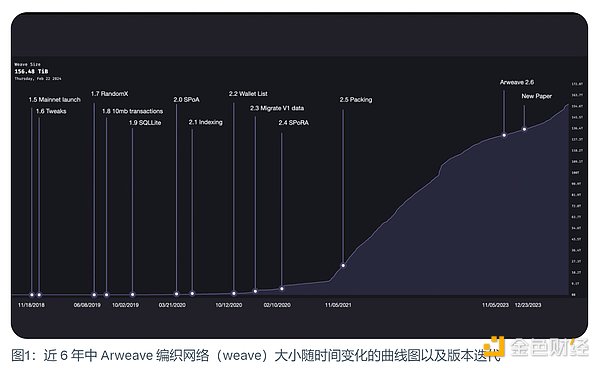The height and width of the screenshot is (368, 600).
Task: Click the 1.7 RandomX marker dot
Action: [x=94, y=295]
